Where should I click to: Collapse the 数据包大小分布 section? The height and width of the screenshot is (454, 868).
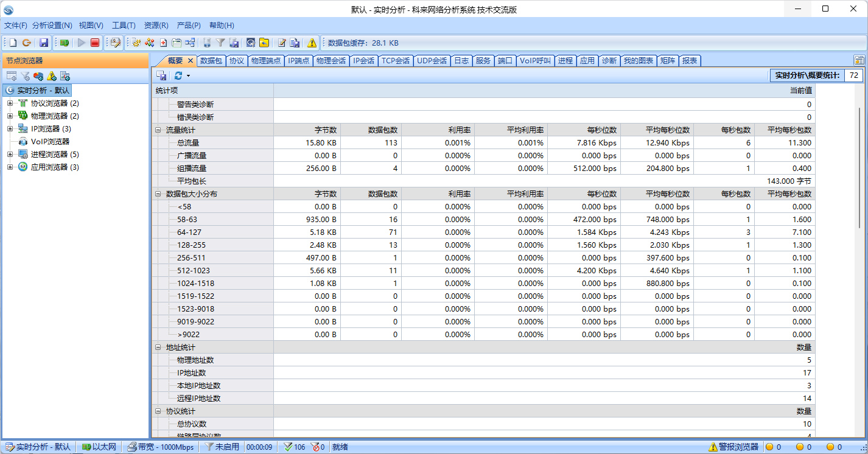pos(158,194)
